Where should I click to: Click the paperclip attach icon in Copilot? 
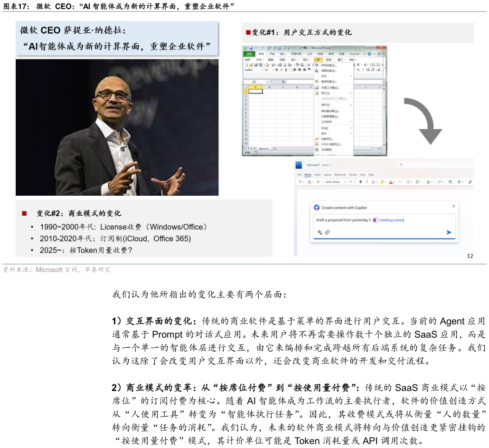coord(327,232)
